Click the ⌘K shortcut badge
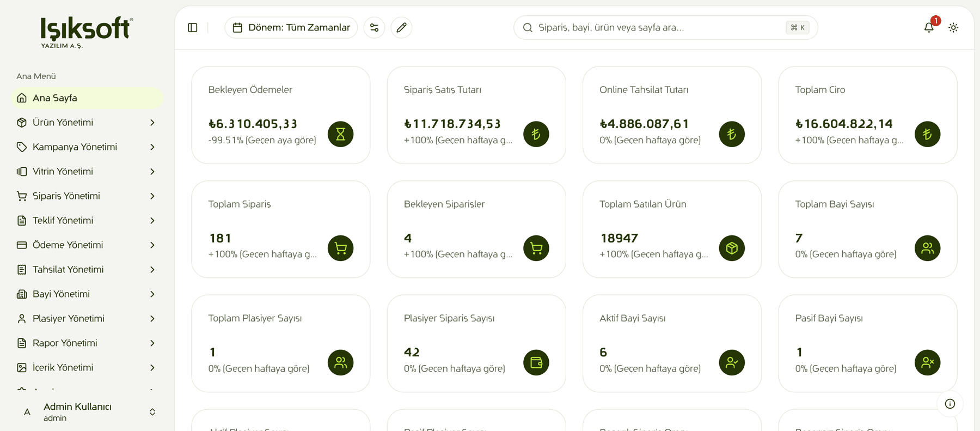 (798, 28)
